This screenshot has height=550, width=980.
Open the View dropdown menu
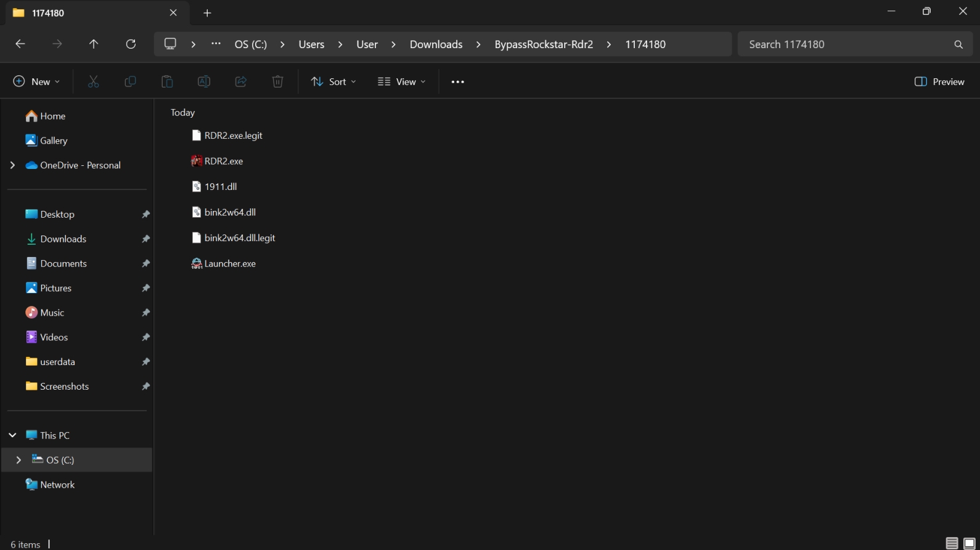point(401,81)
